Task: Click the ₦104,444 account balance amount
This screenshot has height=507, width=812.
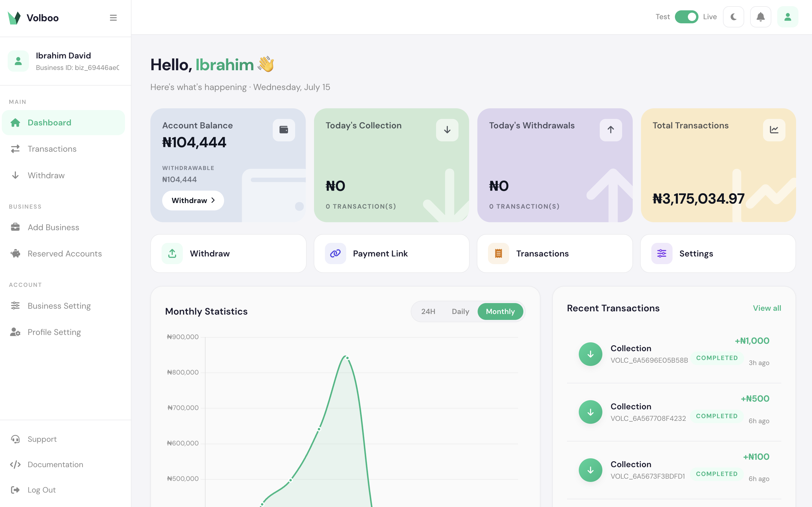Action: point(194,143)
